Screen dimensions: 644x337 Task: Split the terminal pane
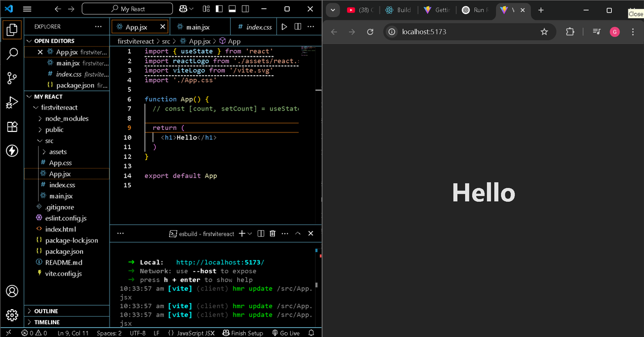261,233
